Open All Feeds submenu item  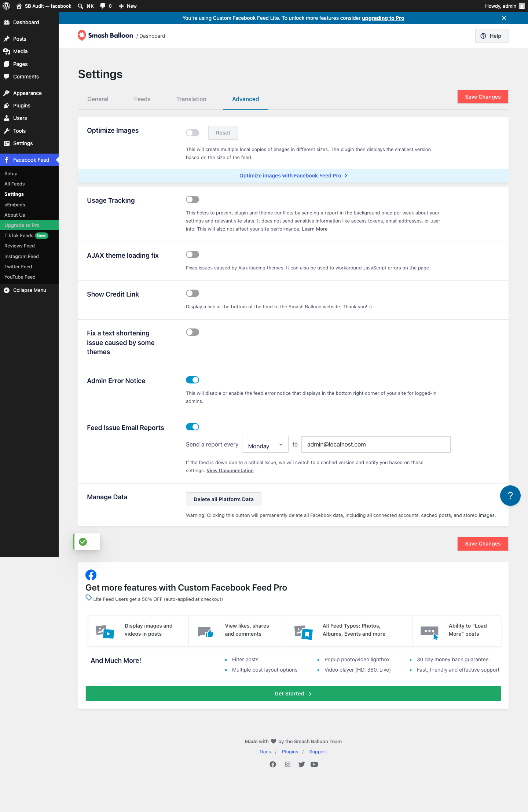(x=29, y=184)
